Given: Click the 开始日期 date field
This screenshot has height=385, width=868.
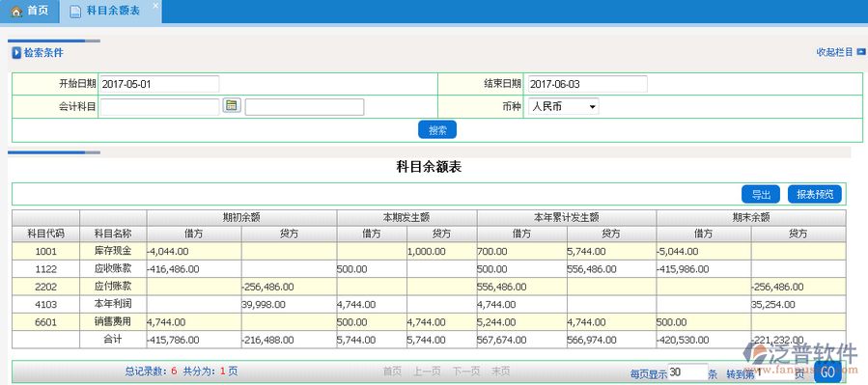Looking at the screenshot, I should click(x=159, y=84).
